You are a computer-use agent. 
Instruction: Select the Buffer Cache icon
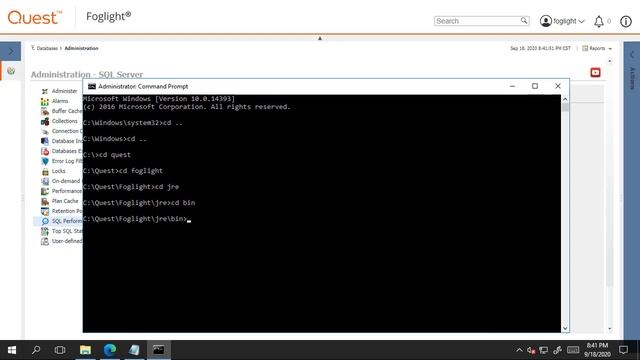45,111
